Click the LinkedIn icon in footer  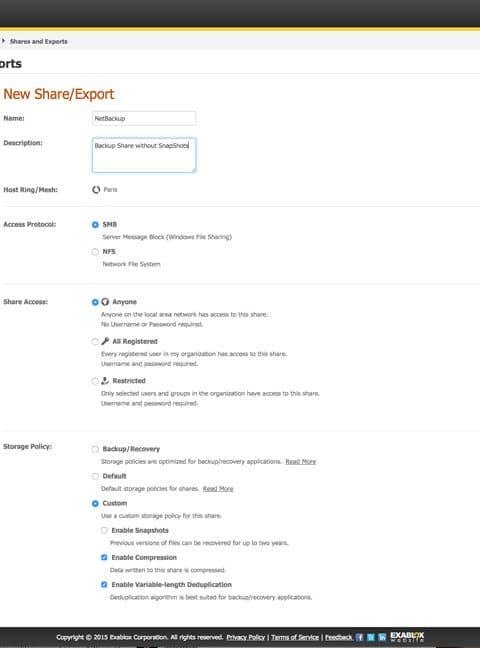382,637
